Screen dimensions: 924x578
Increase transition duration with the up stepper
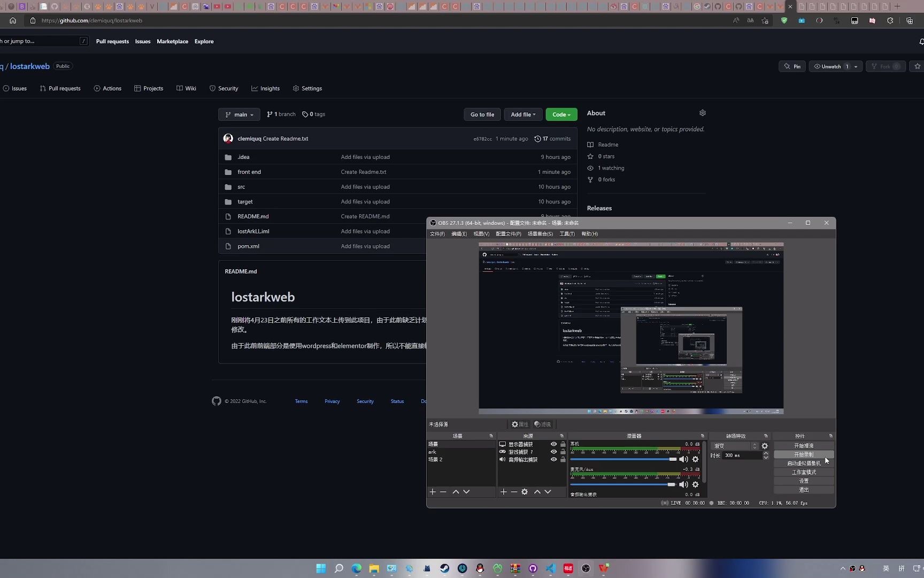[x=766, y=453]
